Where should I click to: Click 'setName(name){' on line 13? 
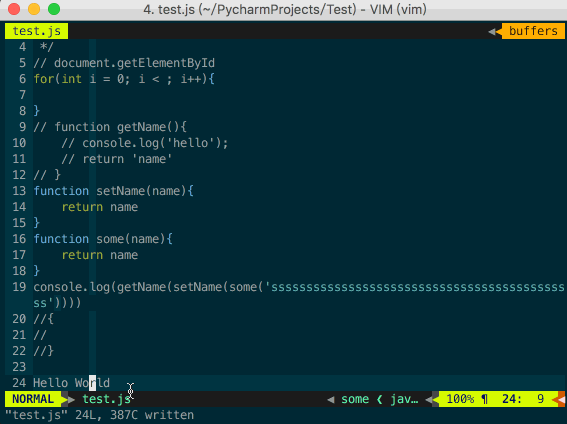(x=145, y=191)
